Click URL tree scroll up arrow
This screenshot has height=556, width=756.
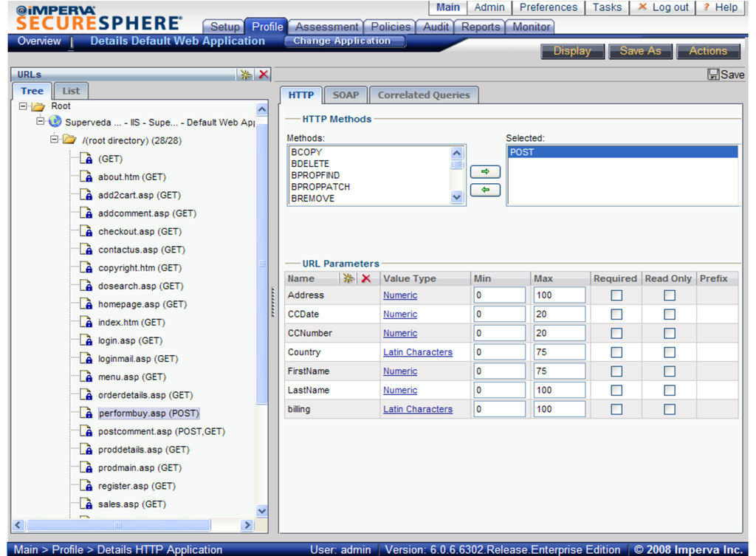click(x=261, y=109)
